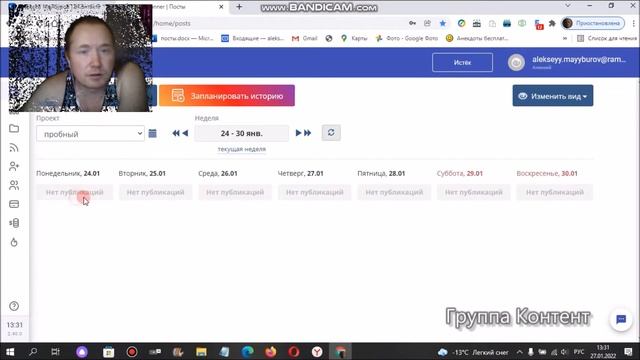Click the red-badge extension icon
This screenshot has width=640, height=360.
pos(538,24)
